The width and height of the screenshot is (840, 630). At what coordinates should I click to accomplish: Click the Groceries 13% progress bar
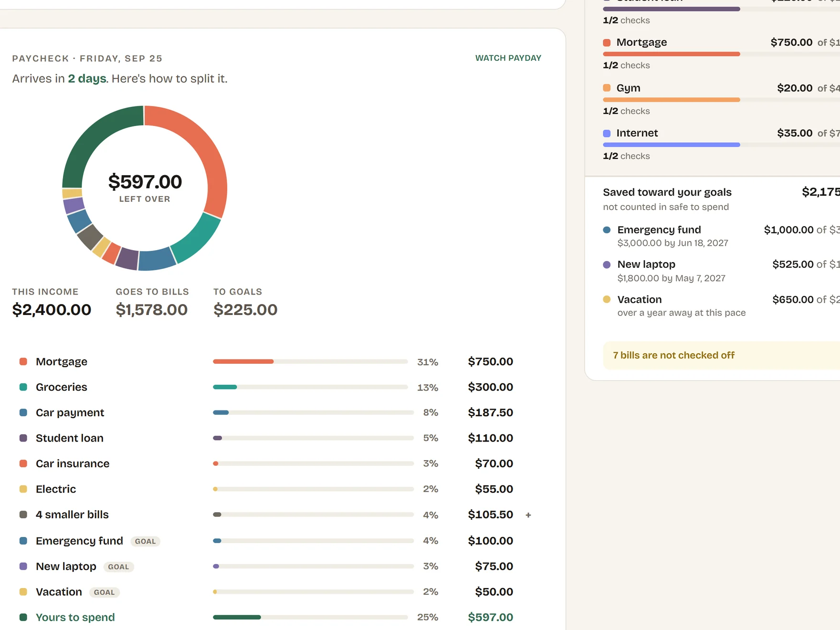point(310,387)
